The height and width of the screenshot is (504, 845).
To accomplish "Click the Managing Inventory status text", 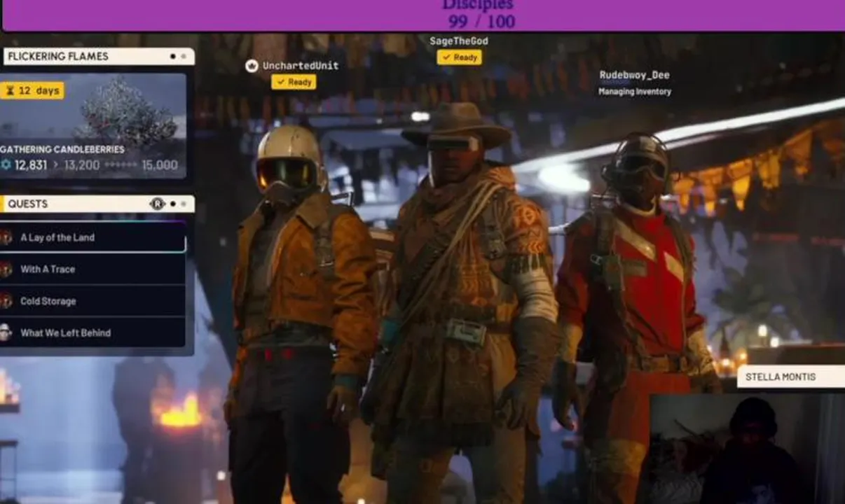I will [x=635, y=92].
